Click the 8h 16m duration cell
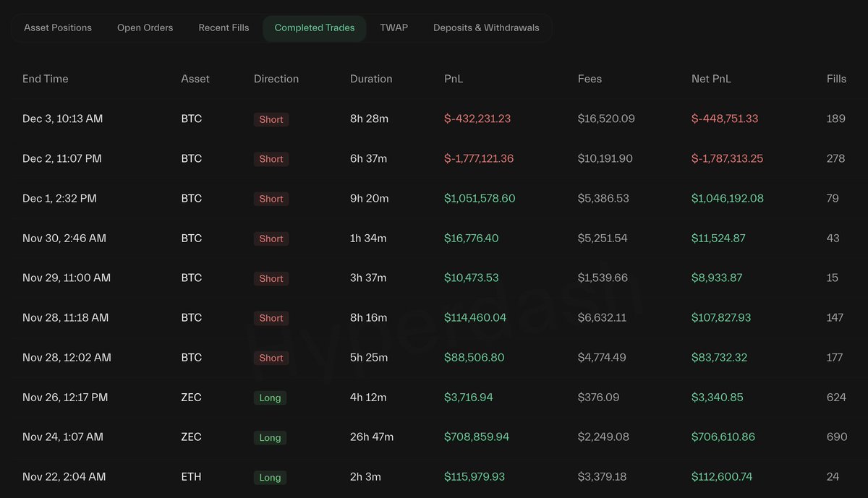This screenshot has height=498, width=868. 369,317
